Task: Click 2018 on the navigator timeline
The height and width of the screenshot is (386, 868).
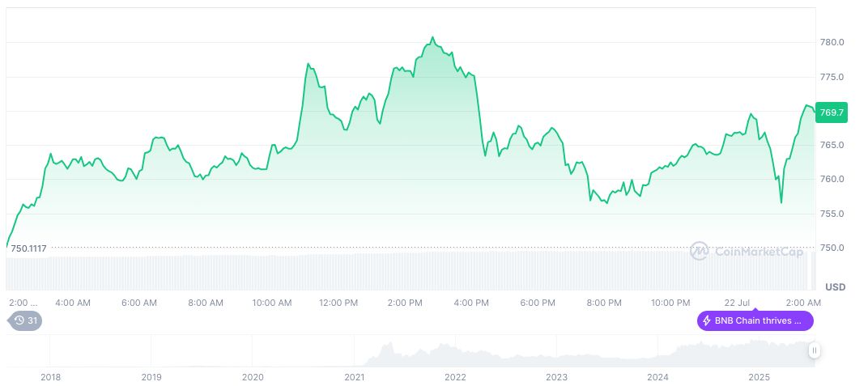Action: click(x=50, y=377)
